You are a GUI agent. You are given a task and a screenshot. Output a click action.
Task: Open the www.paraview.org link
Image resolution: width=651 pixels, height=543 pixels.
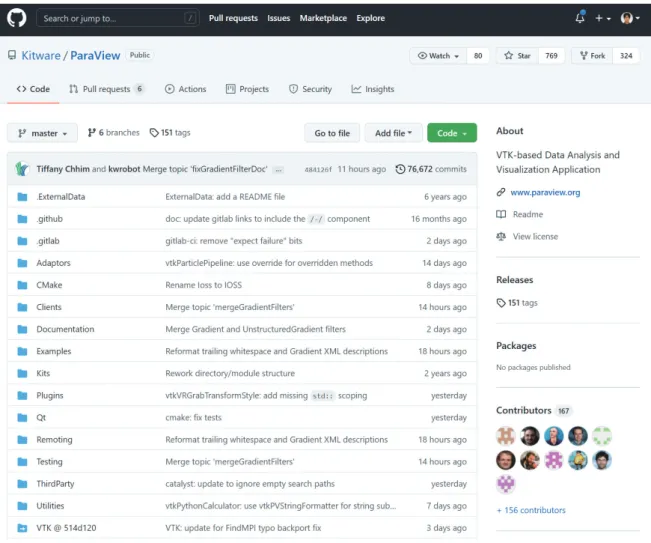point(545,192)
